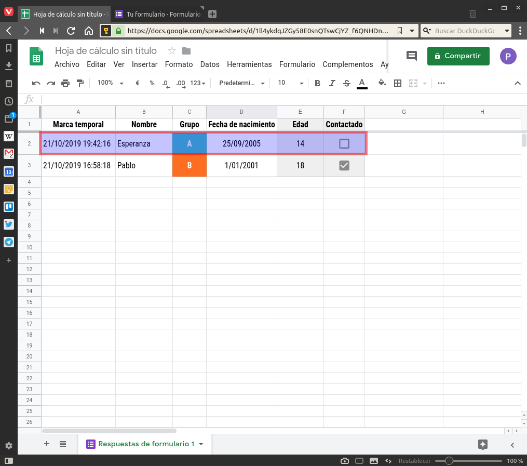Open the text color picker

pyautogui.click(x=362, y=83)
